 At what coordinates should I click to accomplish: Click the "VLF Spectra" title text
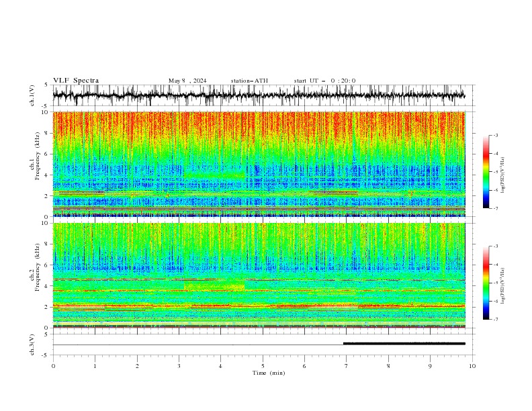tap(76, 81)
